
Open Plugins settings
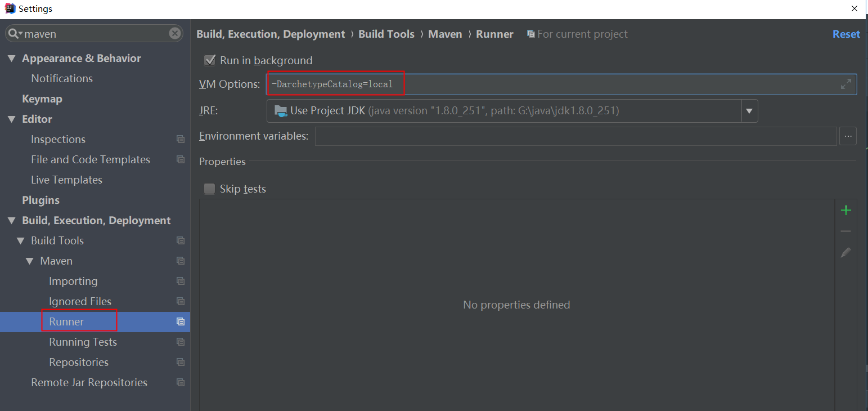[41, 200]
